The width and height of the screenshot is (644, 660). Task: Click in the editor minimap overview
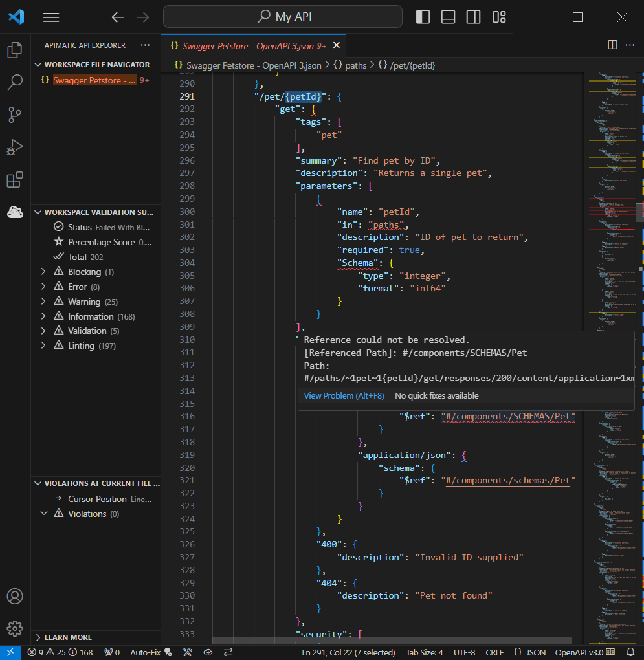[x=612, y=358]
